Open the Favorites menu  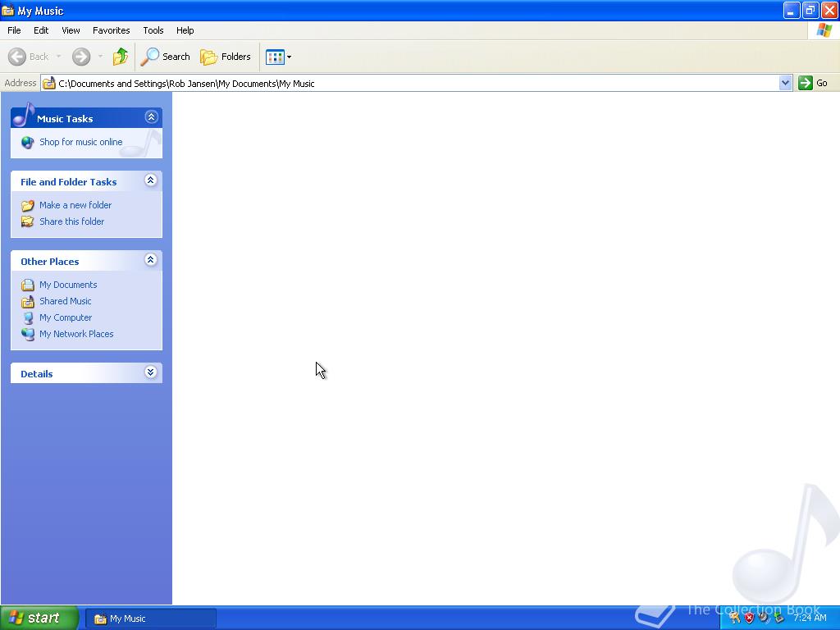(x=111, y=30)
